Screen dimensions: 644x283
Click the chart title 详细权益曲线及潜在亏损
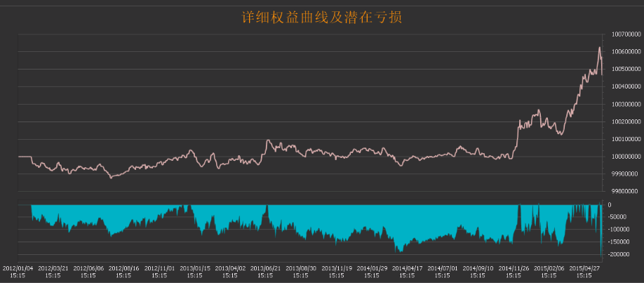[x=321, y=15]
